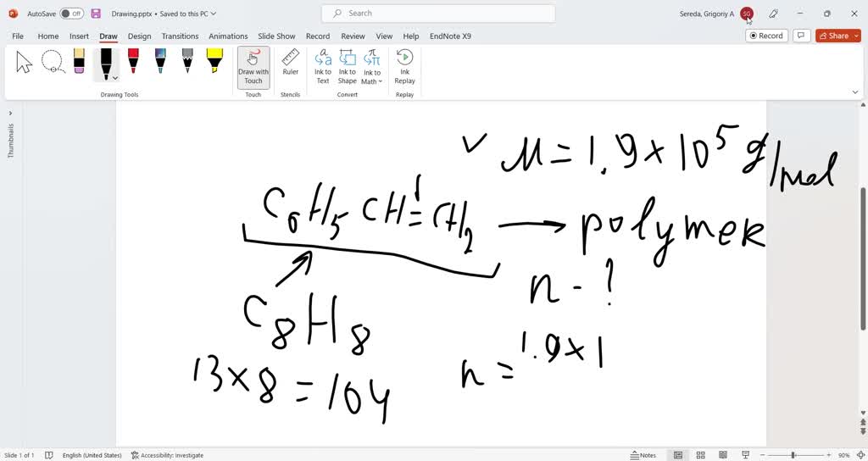Click Slide 1 of 1 indicator
The image size is (868, 461).
pos(19,455)
